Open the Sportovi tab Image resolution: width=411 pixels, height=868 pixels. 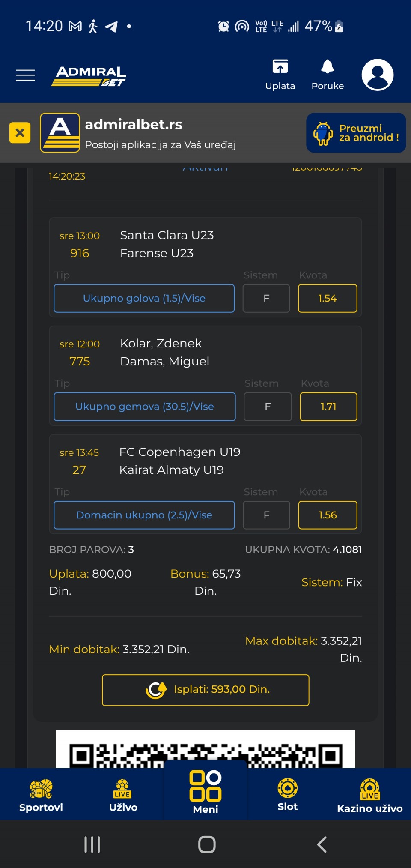[x=41, y=796]
